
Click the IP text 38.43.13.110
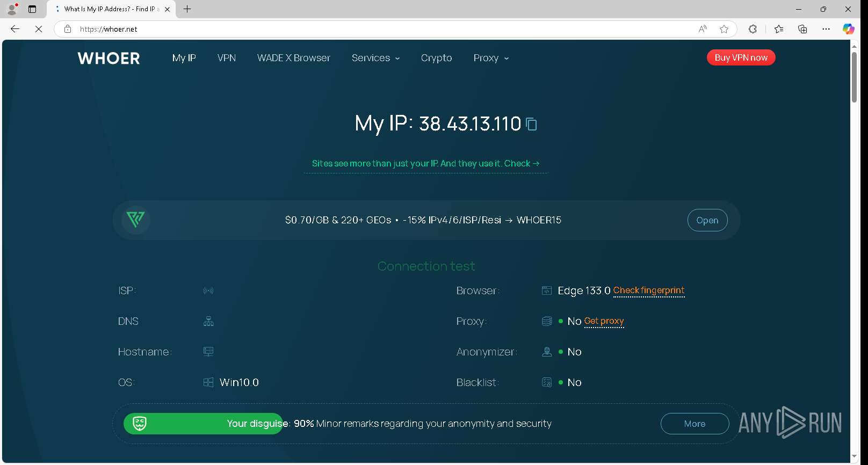(x=470, y=124)
